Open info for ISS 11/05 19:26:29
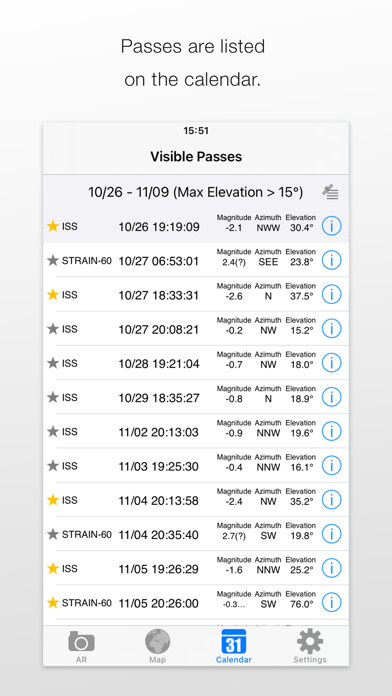This screenshot has width=392, height=696. pyautogui.click(x=331, y=569)
